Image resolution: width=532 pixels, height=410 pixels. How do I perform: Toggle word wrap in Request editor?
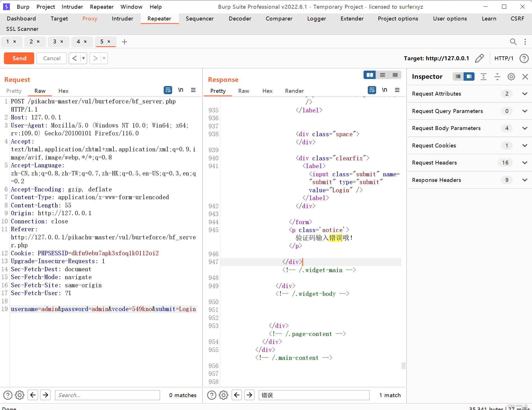[168, 90]
